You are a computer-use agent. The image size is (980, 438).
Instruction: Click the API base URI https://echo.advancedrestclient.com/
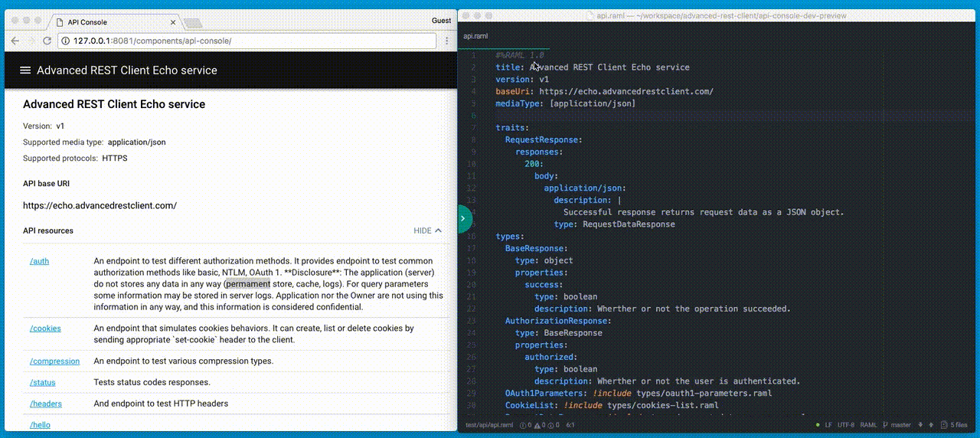pyautogui.click(x=100, y=205)
